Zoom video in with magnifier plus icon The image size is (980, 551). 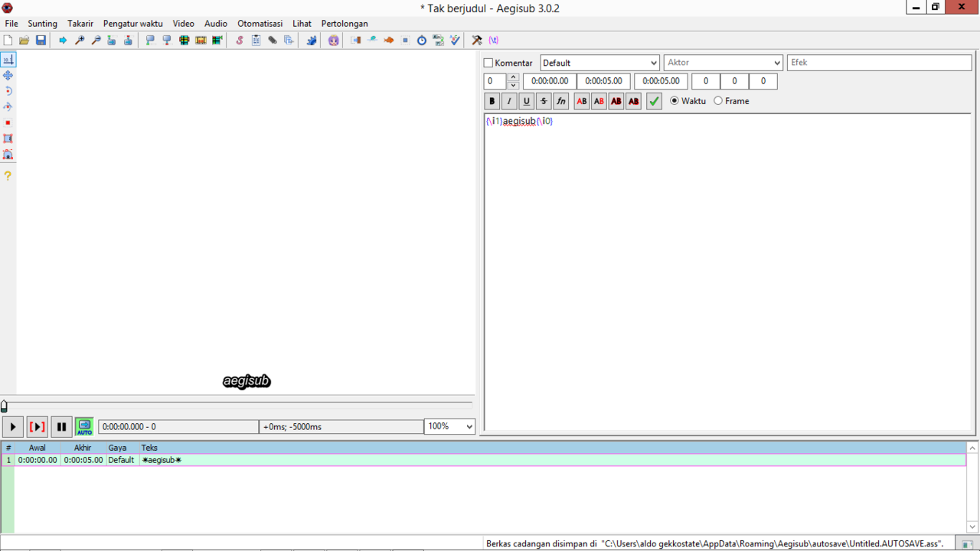[80, 40]
